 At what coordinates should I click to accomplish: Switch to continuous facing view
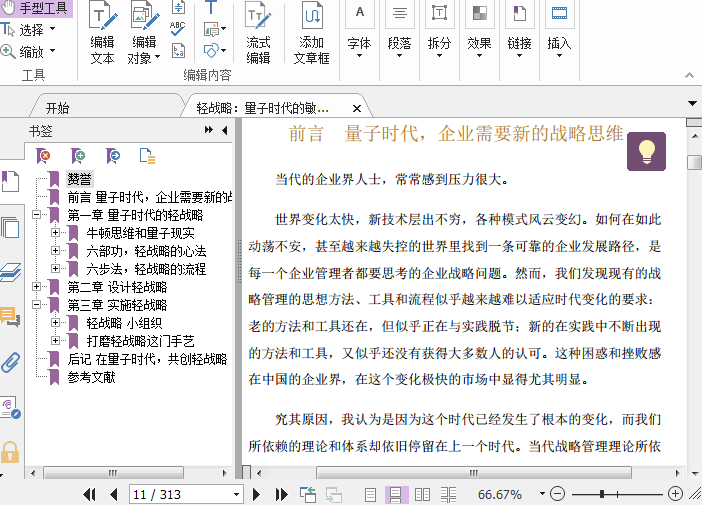click(448, 495)
